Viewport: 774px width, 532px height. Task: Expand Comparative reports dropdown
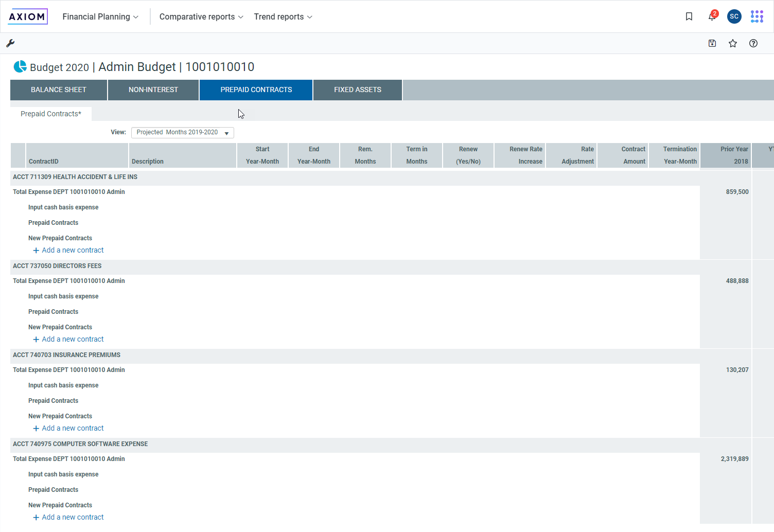pos(201,16)
